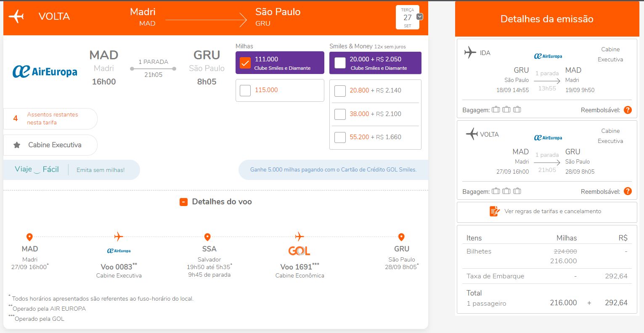
Task: Click the GOL Smiles credit card promo banner
Action: pos(333,170)
